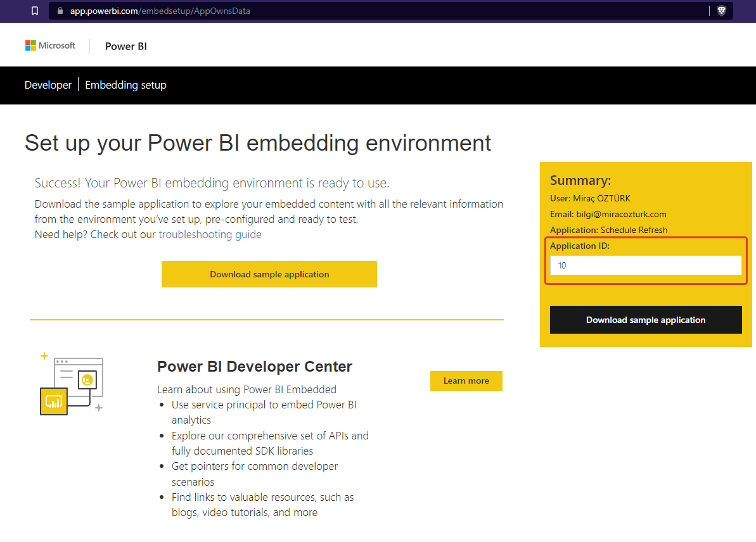Click the Learn more button

point(466,381)
